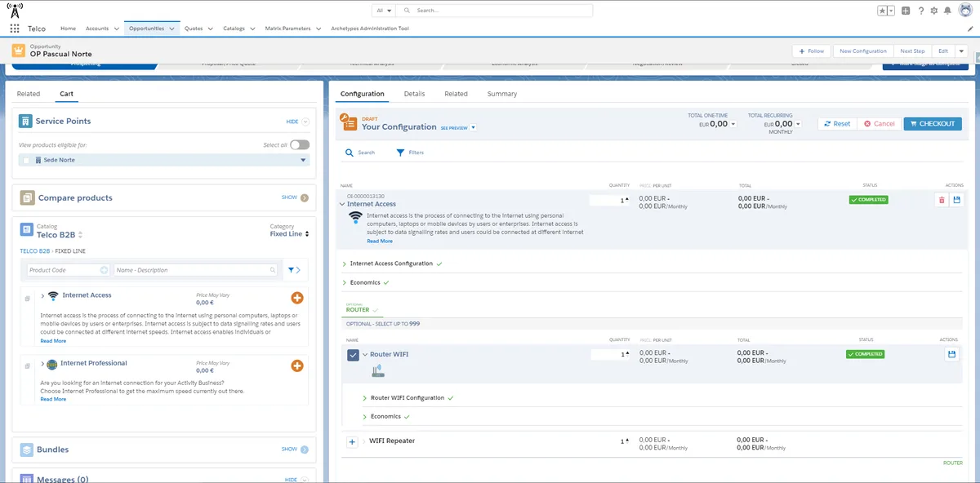Click the Name - Description search field

[x=196, y=270]
